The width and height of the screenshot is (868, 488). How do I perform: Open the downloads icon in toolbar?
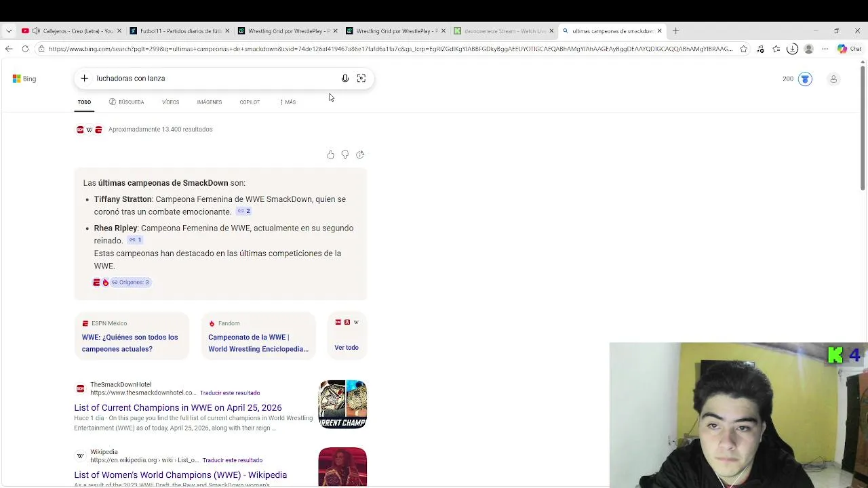coord(792,49)
